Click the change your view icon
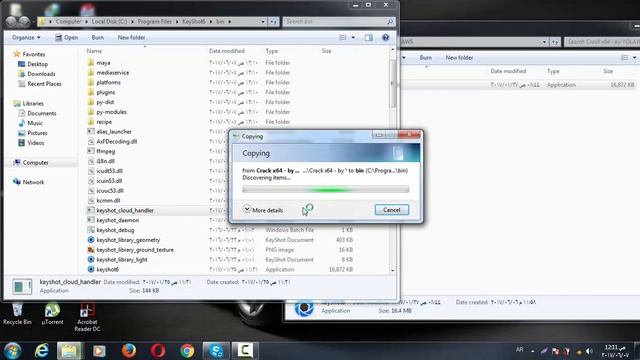Image resolution: width=640 pixels, height=360 pixels. coord(343,38)
